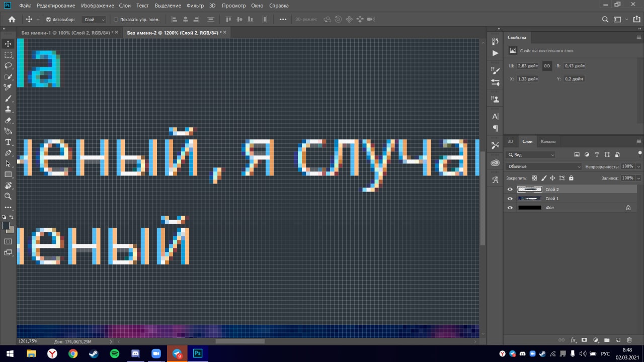This screenshot has width=644, height=362.
Task: Open the Обычные blend mode dropdown
Action: point(544,166)
